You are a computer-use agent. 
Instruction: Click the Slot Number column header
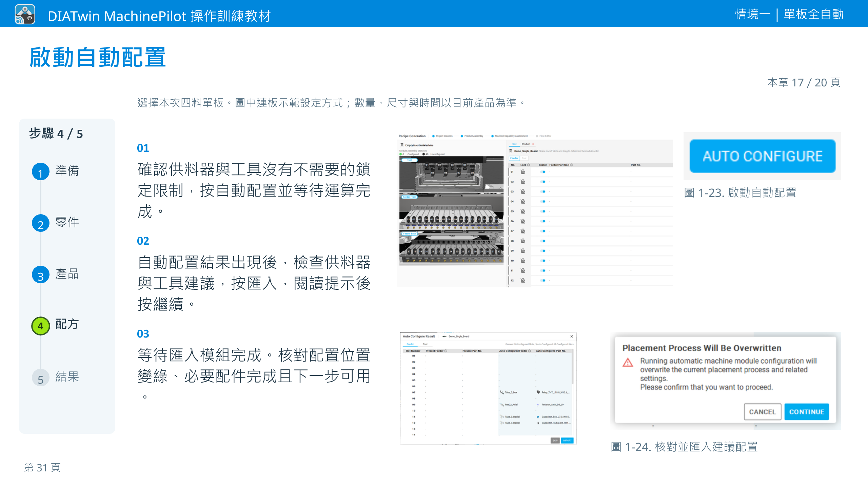(413, 351)
